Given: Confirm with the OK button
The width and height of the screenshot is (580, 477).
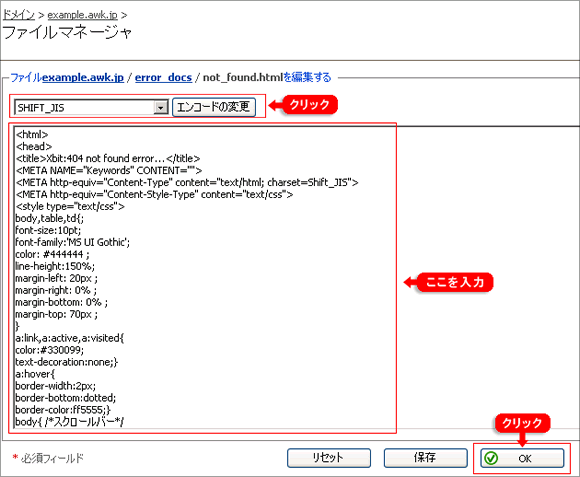Looking at the screenshot, I should (522, 458).
